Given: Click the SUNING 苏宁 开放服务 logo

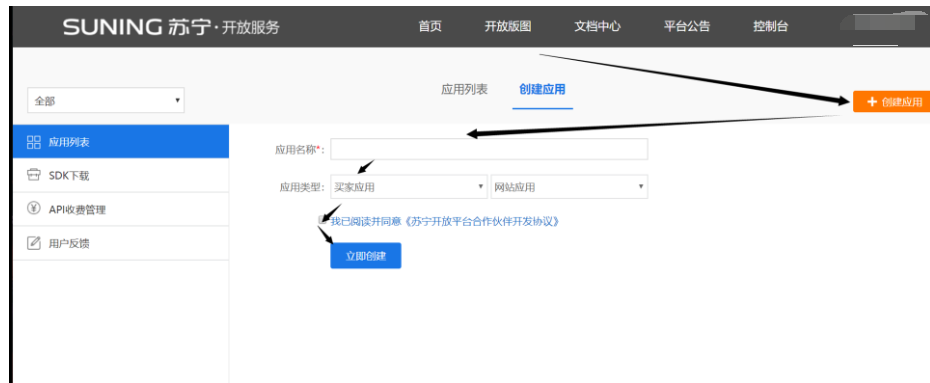Looking at the screenshot, I should [171, 27].
